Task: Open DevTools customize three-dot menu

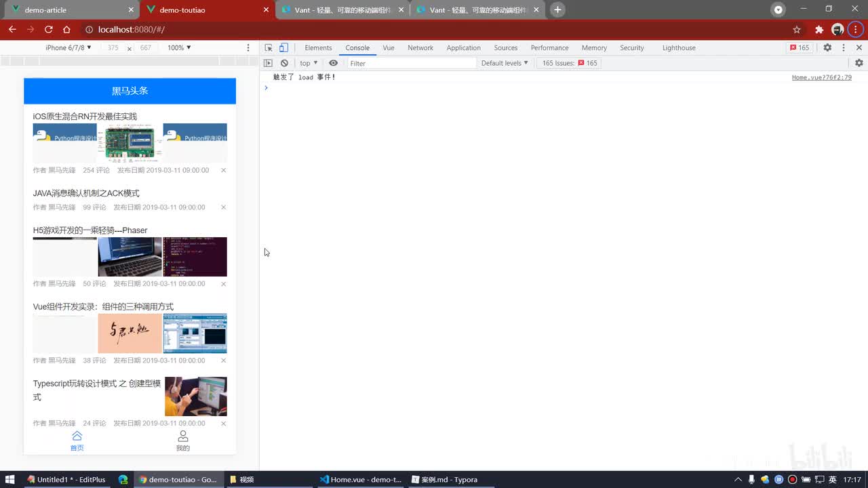Action: [844, 47]
